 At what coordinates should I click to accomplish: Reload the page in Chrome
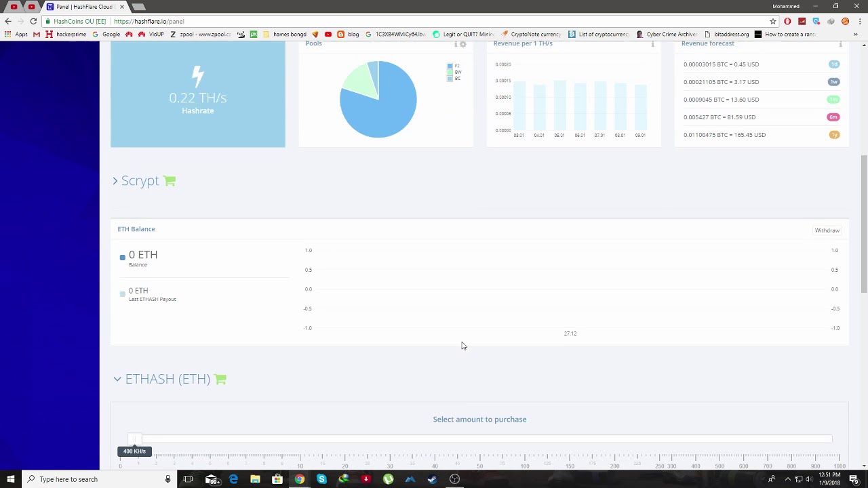point(33,21)
